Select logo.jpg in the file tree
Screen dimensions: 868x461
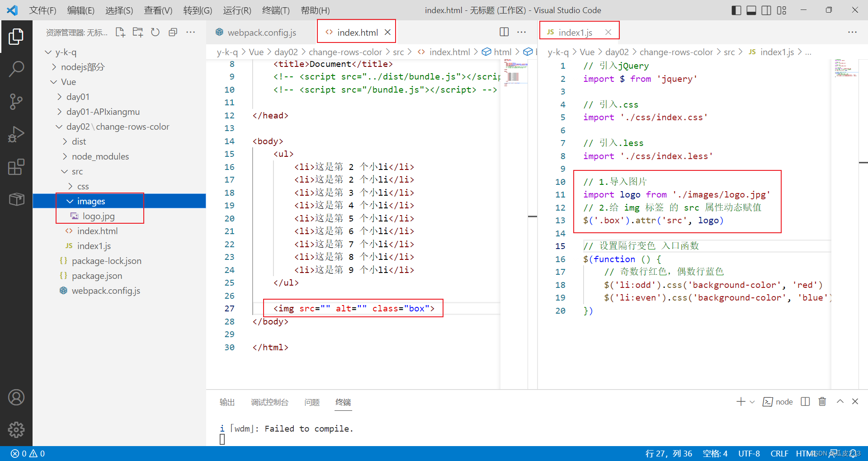pos(99,216)
